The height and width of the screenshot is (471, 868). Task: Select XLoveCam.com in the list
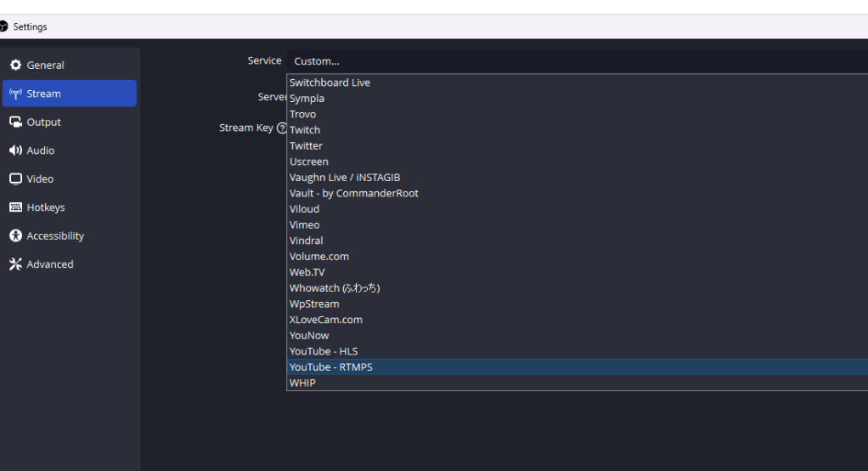[x=578, y=319]
